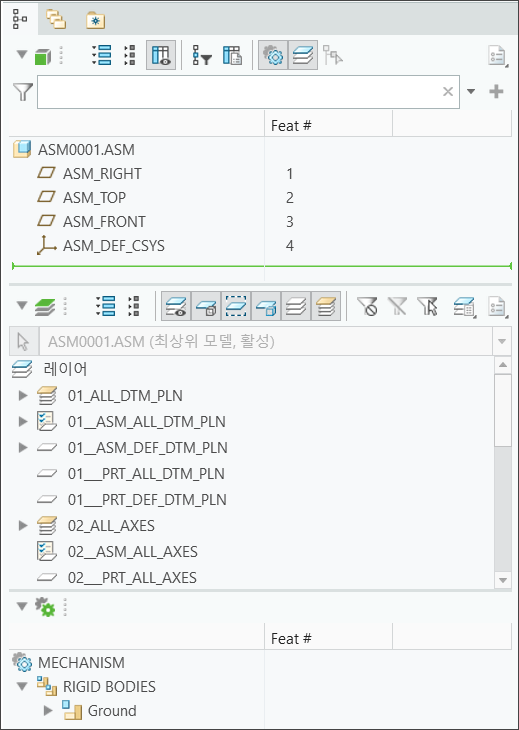Click into the model tree search field

tap(248, 92)
